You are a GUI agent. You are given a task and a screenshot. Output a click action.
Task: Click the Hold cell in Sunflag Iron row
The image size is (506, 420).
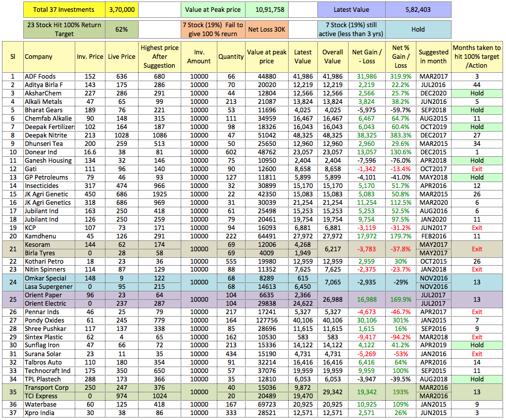coord(477,345)
